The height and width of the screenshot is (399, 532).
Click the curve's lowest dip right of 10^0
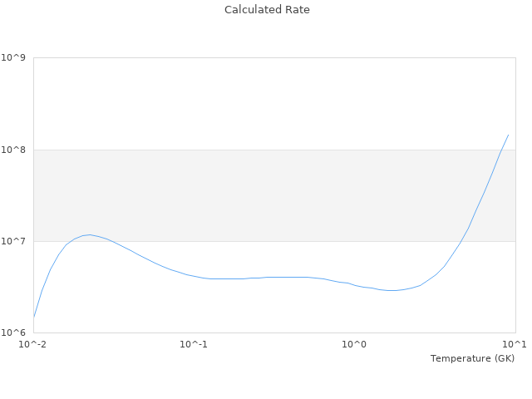[392, 290]
